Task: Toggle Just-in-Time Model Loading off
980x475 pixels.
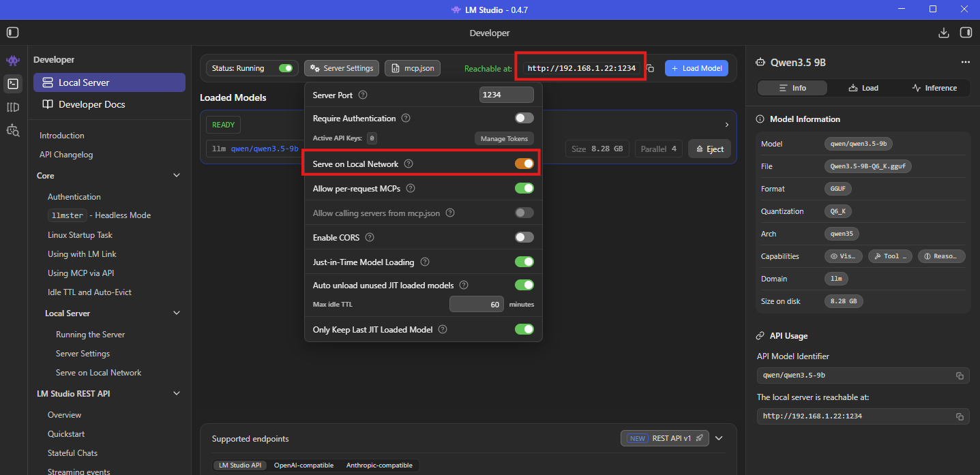Action: (x=524, y=262)
